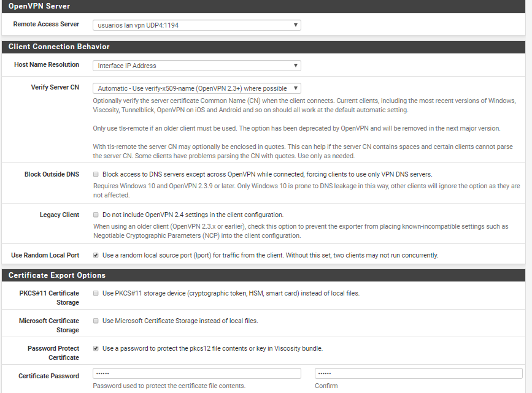Screen dimensions: 532x393
Task: Select the OpenVPN Server section header
Action: point(263,6)
